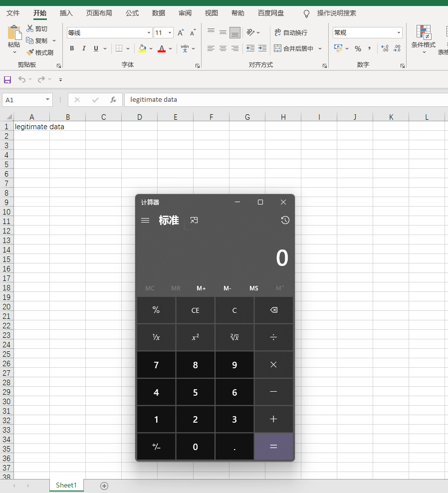The width and height of the screenshot is (448, 493).
Task: Apply red font color A
Action: (162, 48)
